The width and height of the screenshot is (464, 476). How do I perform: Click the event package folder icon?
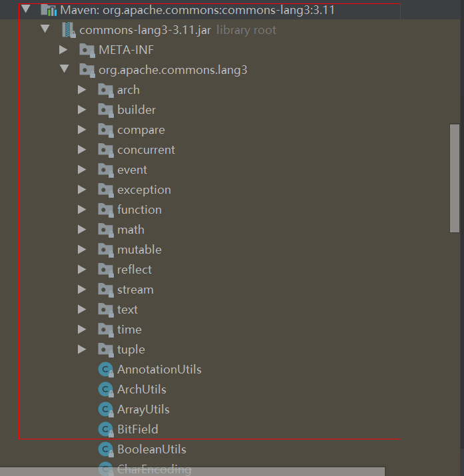pyautogui.click(x=106, y=170)
